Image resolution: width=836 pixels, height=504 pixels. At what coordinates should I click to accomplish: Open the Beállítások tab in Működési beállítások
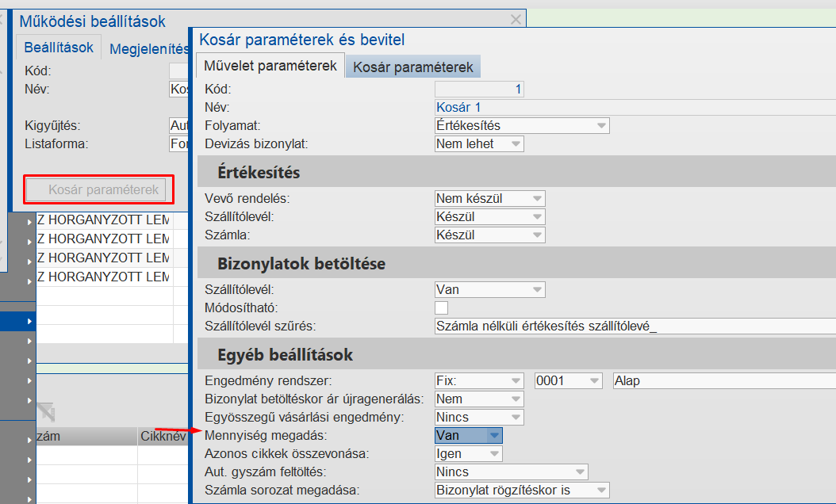(x=59, y=48)
